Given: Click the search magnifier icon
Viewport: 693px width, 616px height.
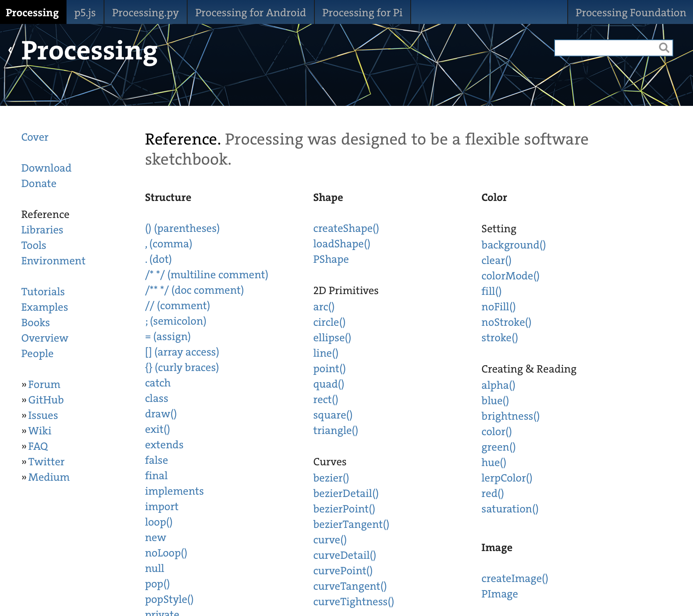Looking at the screenshot, I should (x=664, y=48).
